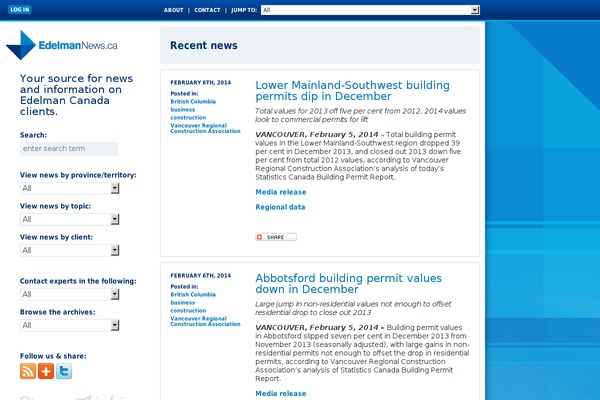The image size is (600, 400).
Task: Open the CONTACT page
Action: 207,10
